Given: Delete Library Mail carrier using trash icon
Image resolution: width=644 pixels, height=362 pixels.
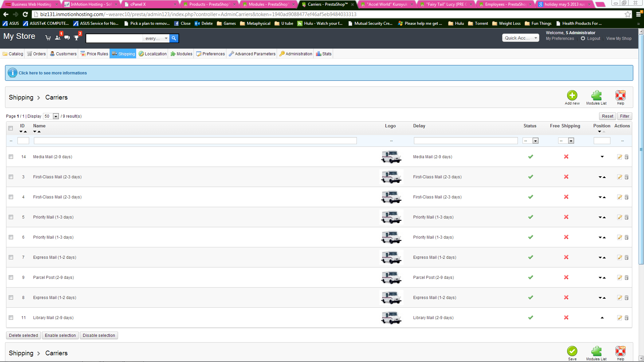Looking at the screenshot, I should [627, 318].
